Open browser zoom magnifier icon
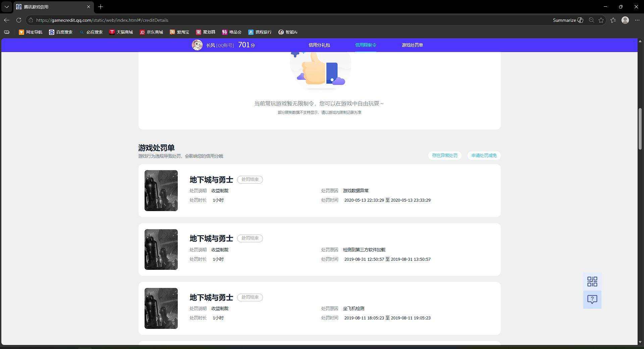Screen dimensions: 644x349 click(x=591, y=20)
